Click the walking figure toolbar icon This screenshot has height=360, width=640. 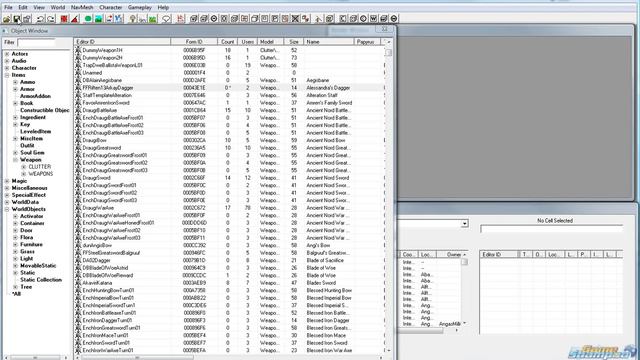point(319,19)
